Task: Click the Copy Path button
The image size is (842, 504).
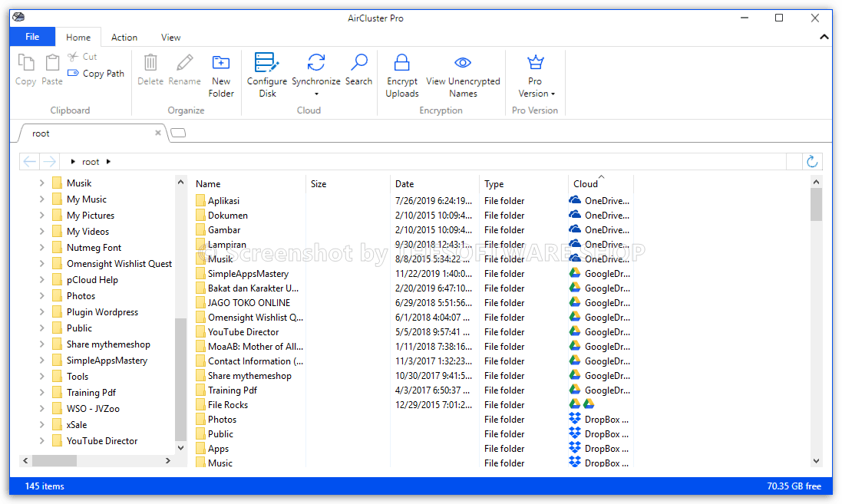Action: tap(96, 74)
